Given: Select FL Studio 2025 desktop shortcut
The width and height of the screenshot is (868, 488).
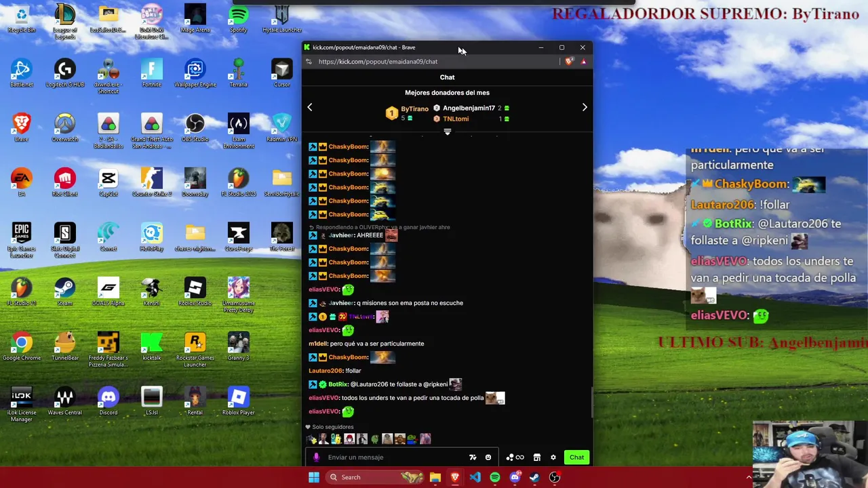Looking at the screenshot, I should [x=239, y=183].
